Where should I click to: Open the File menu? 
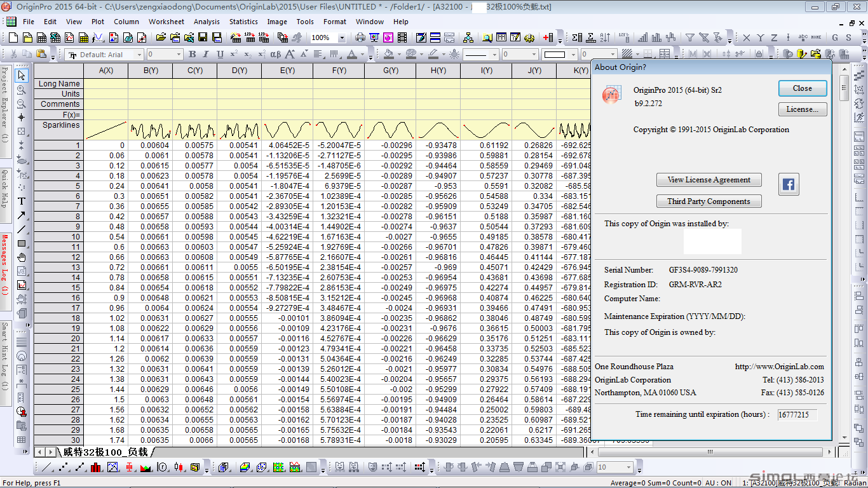click(29, 22)
